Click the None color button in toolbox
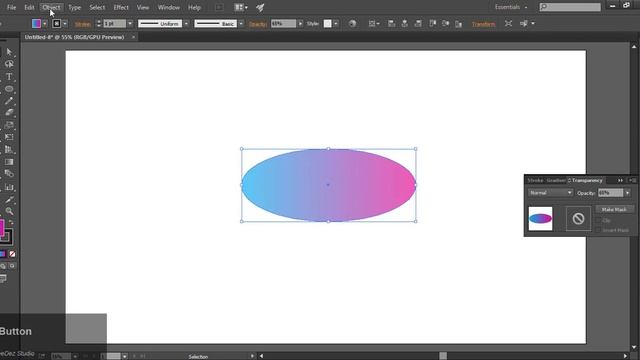Viewport: 640px width, 360px height. [12, 254]
